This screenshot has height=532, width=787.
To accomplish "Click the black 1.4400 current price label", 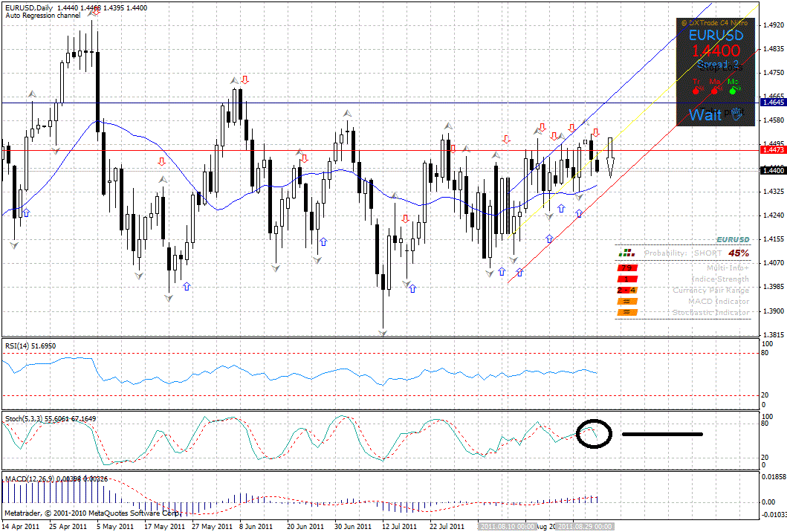I will click(x=773, y=171).
